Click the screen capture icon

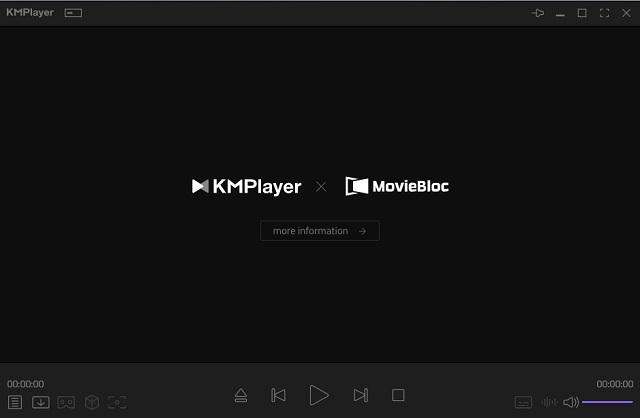point(118,402)
